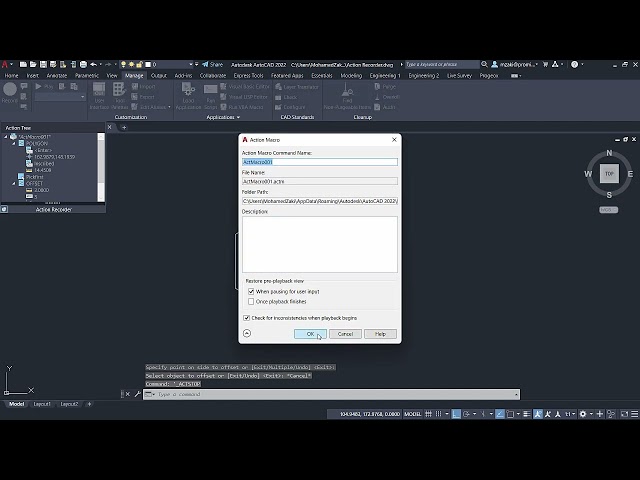Toggle the grid display in status bar
The height and width of the screenshot is (480, 640).
point(428,414)
